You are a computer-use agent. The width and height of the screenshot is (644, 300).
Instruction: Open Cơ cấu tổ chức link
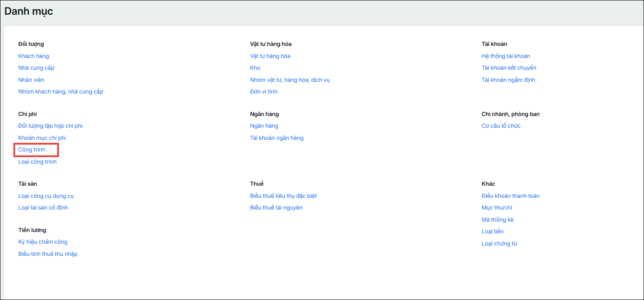(501, 126)
